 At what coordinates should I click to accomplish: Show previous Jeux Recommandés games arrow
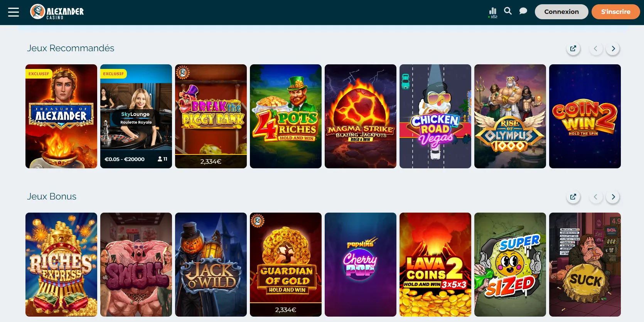click(x=596, y=49)
